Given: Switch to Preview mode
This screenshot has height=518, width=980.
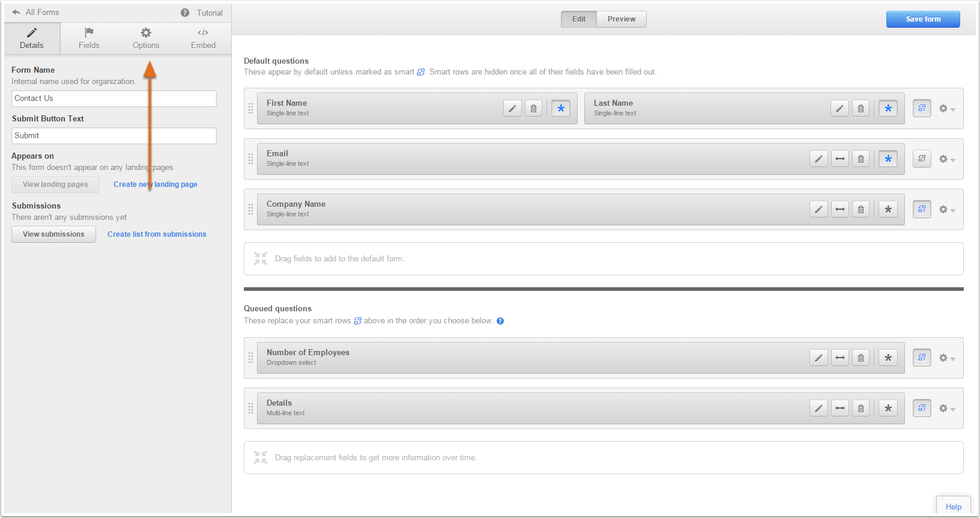Looking at the screenshot, I should pyautogui.click(x=622, y=19).
